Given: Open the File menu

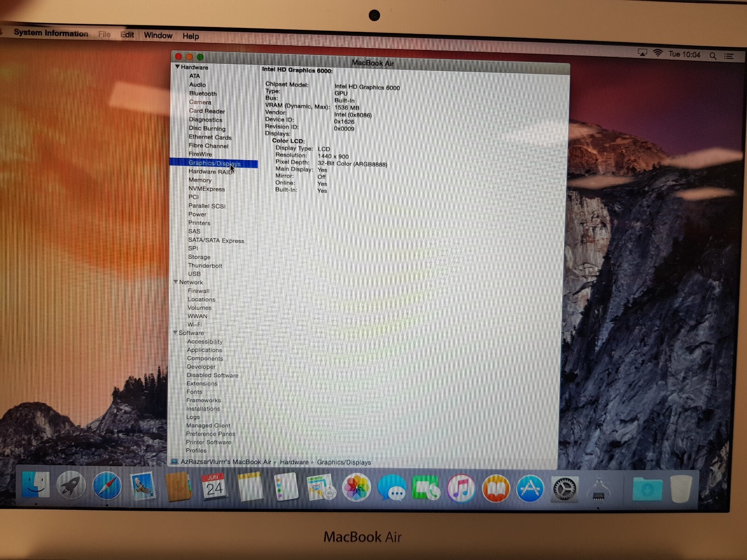Looking at the screenshot, I should click(x=105, y=34).
